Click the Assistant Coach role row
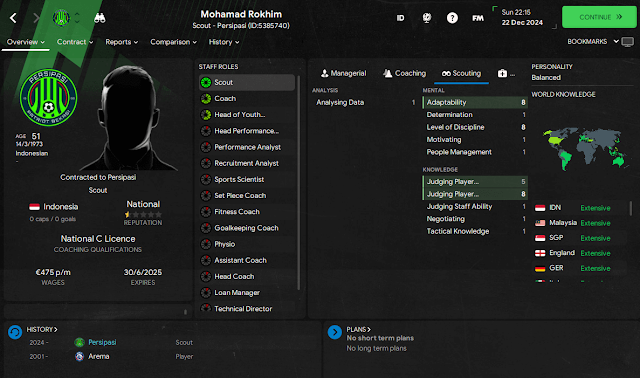Image resolution: width=640 pixels, height=378 pixels. (x=247, y=260)
